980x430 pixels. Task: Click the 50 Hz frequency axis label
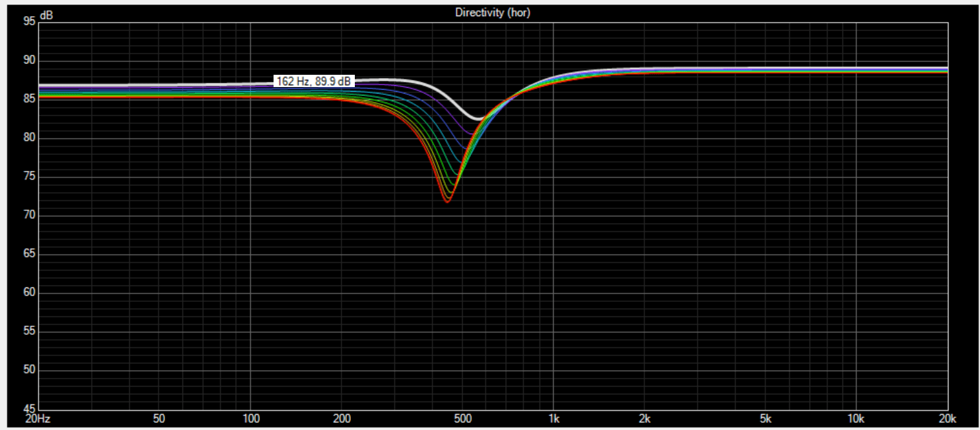tap(159, 418)
